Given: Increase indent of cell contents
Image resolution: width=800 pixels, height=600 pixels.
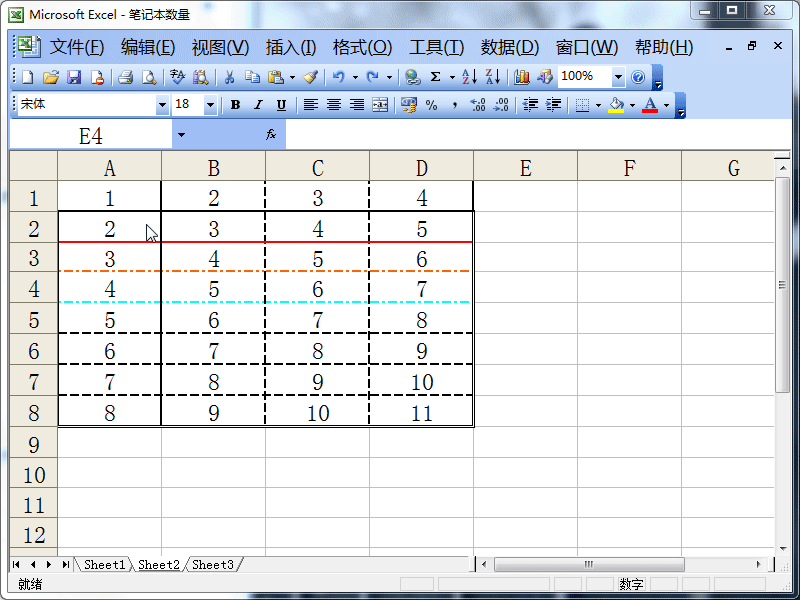Looking at the screenshot, I should pyautogui.click(x=554, y=105).
